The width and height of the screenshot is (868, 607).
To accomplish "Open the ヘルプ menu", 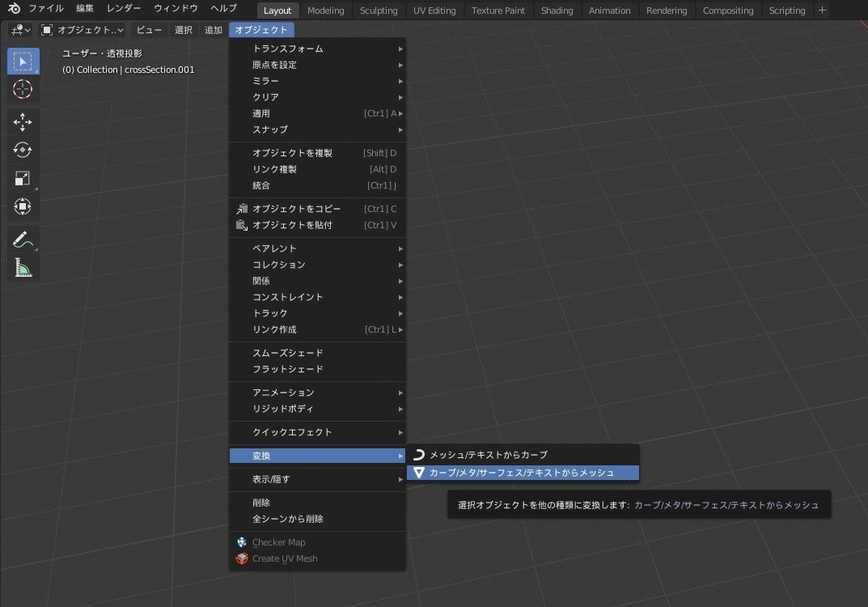I will click(223, 8).
